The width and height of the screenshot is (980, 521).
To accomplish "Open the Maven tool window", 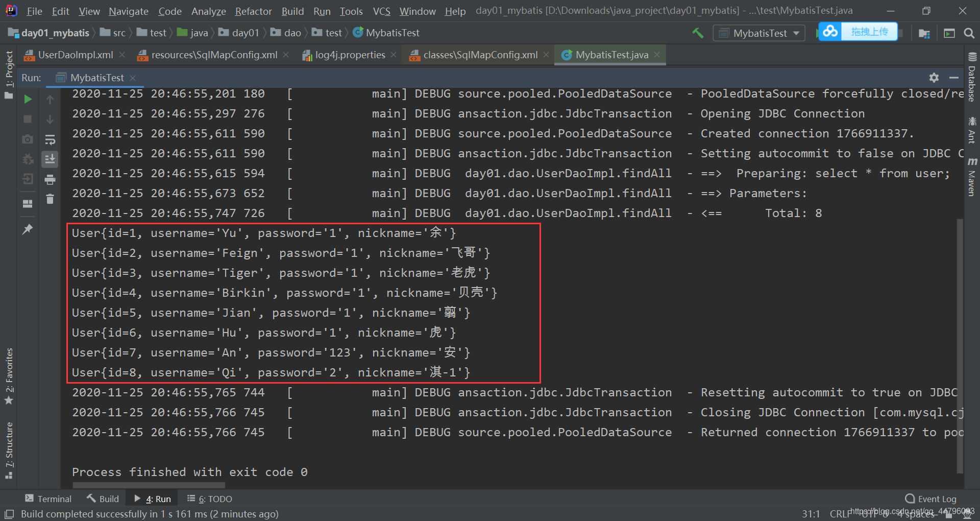I will coord(972,177).
